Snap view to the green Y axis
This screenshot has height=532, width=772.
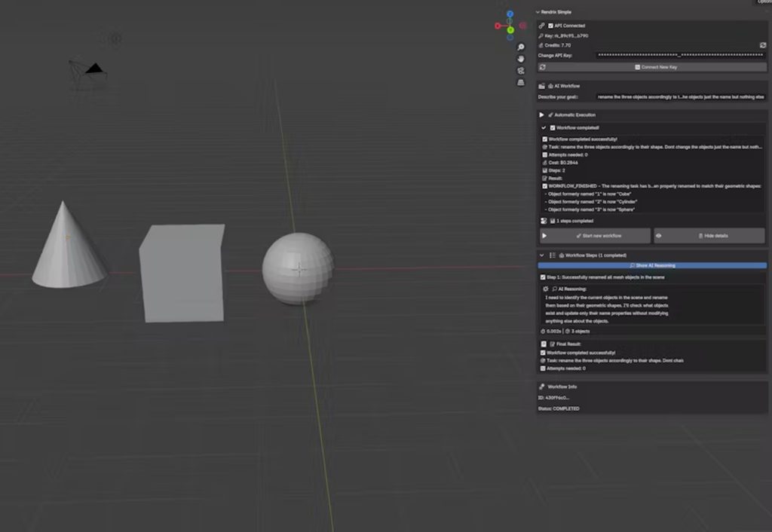click(x=510, y=30)
